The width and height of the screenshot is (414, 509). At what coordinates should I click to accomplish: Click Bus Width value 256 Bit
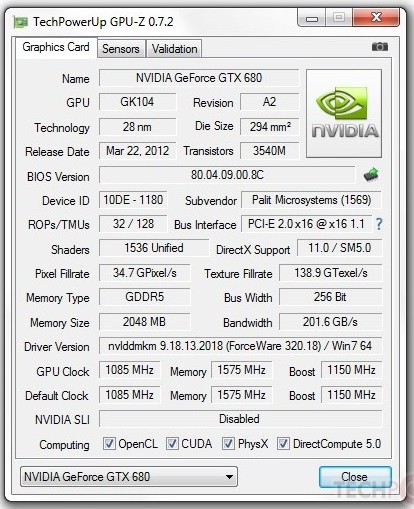point(331,297)
